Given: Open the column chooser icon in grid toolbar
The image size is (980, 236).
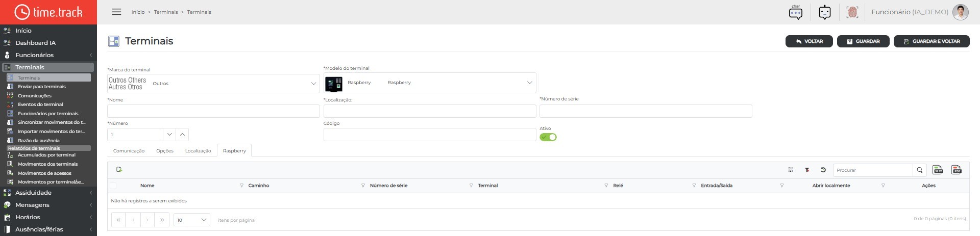Looking at the screenshot, I should (x=791, y=170).
